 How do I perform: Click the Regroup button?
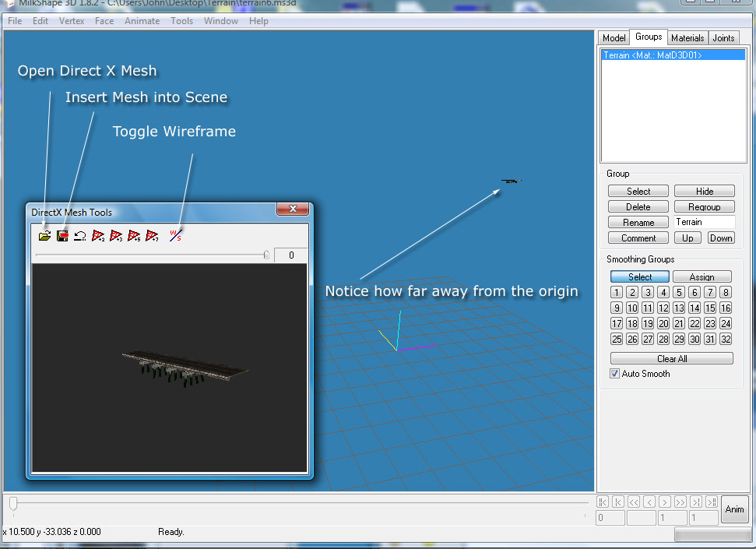705,206
